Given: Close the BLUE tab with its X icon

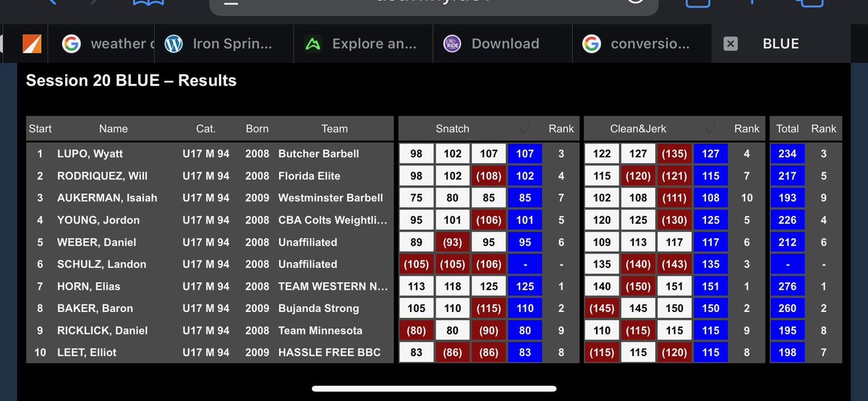Looking at the screenshot, I should tap(731, 43).
